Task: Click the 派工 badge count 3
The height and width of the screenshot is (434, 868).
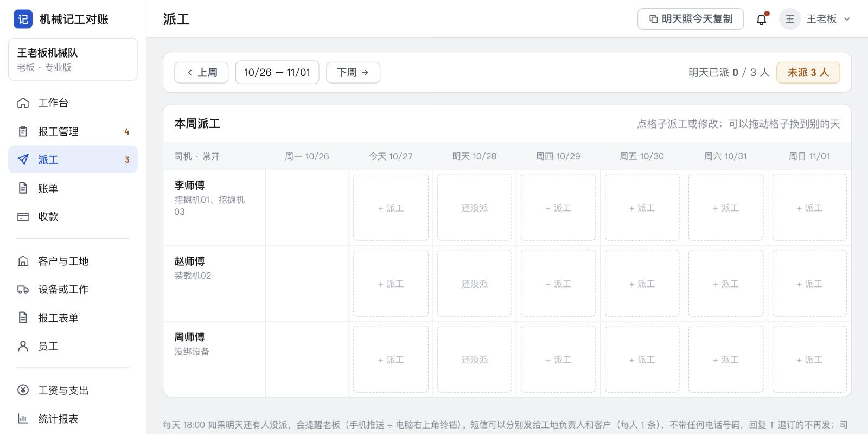Action: coord(127,160)
